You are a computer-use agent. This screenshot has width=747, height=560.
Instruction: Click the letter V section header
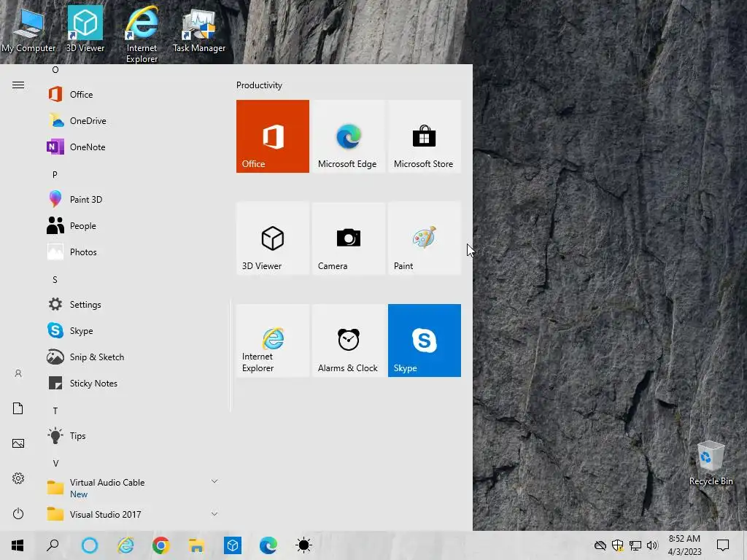[55, 463]
